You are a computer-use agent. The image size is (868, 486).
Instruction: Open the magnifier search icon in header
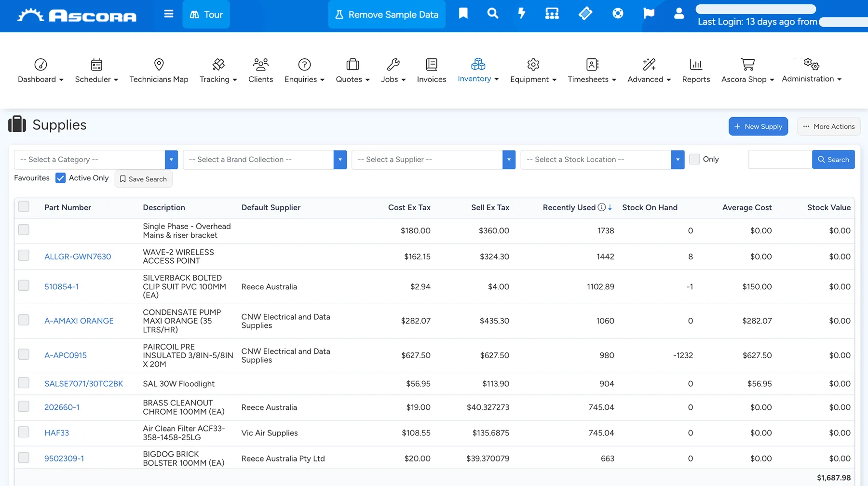point(492,13)
